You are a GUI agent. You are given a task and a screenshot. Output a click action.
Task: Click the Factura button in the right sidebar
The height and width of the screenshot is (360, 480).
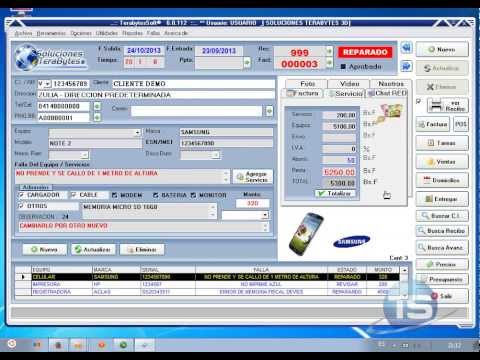pos(433,124)
